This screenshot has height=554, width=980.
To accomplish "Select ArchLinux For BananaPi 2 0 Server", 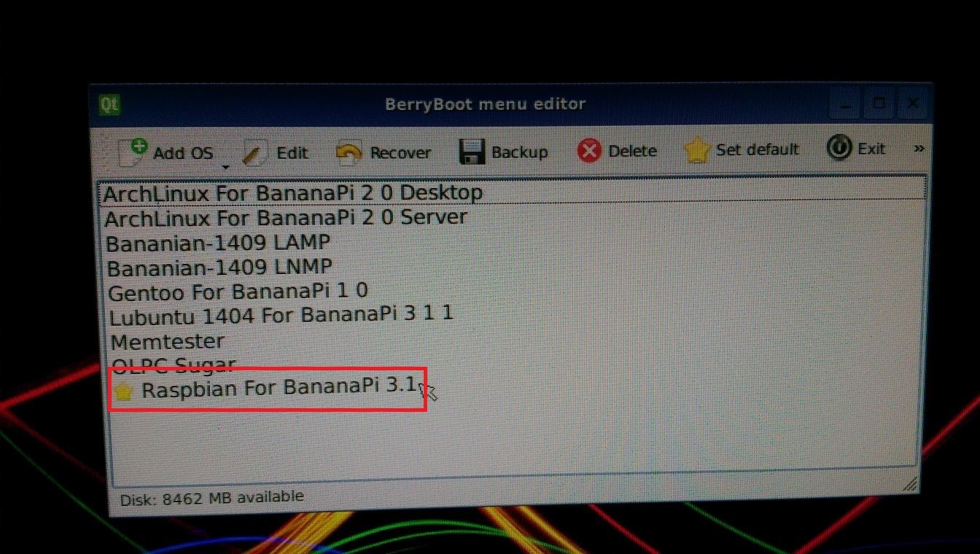I will (x=285, y=218).
